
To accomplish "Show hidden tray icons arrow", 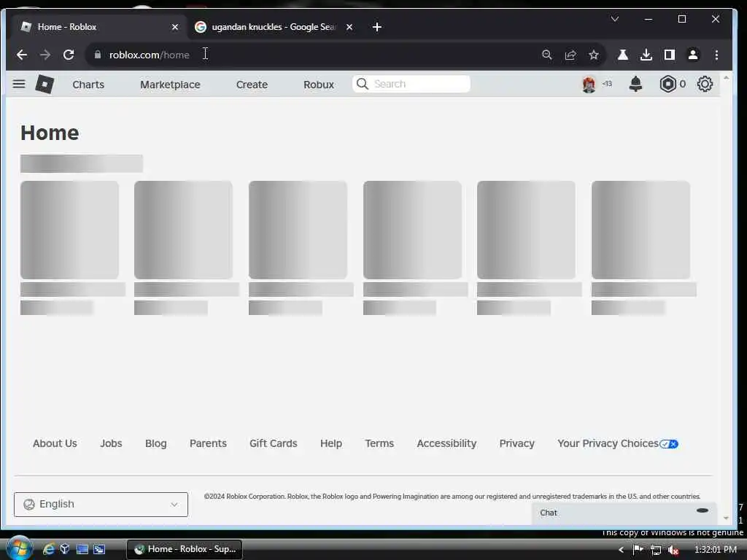I will point(622,550).
